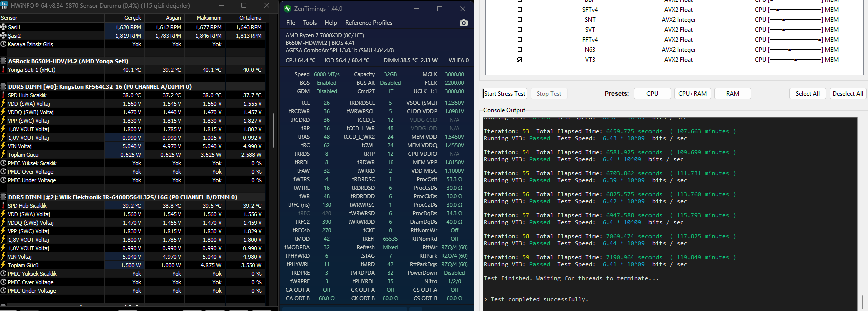Choose the CPU preset button
This screenshot has height=311, width=868.
point(652,94)
